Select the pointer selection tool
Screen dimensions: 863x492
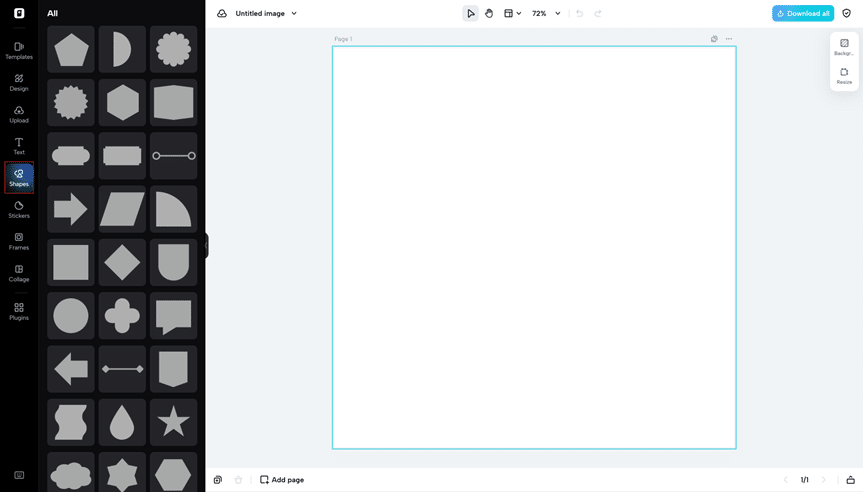[471, 13]
